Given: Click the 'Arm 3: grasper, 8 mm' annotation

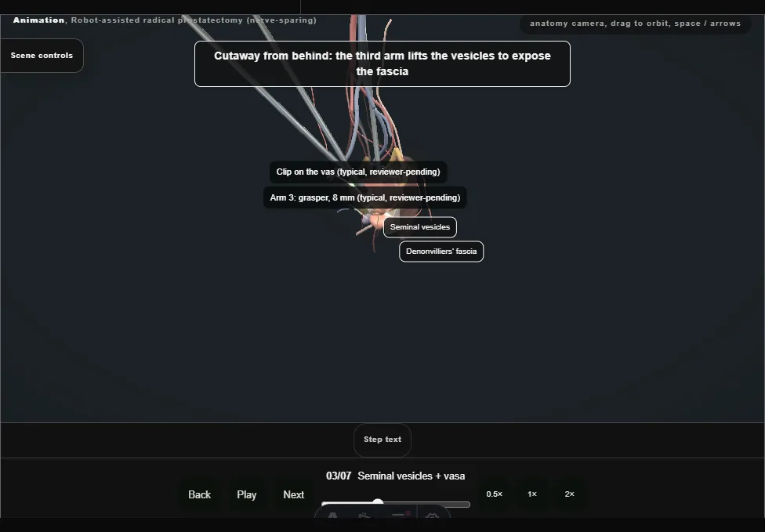Looking at the screenshot, I should pos(365,198).
